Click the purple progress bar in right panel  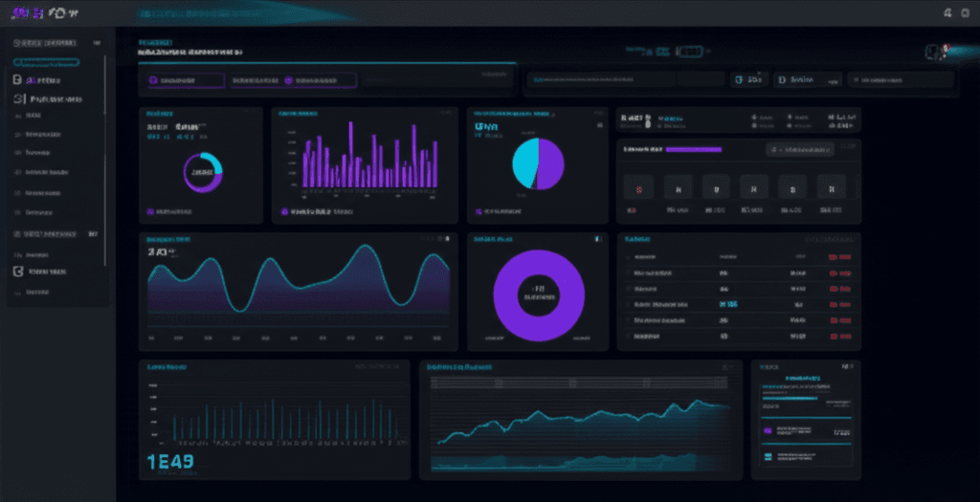pyautogui.click(x=692, y=150)
